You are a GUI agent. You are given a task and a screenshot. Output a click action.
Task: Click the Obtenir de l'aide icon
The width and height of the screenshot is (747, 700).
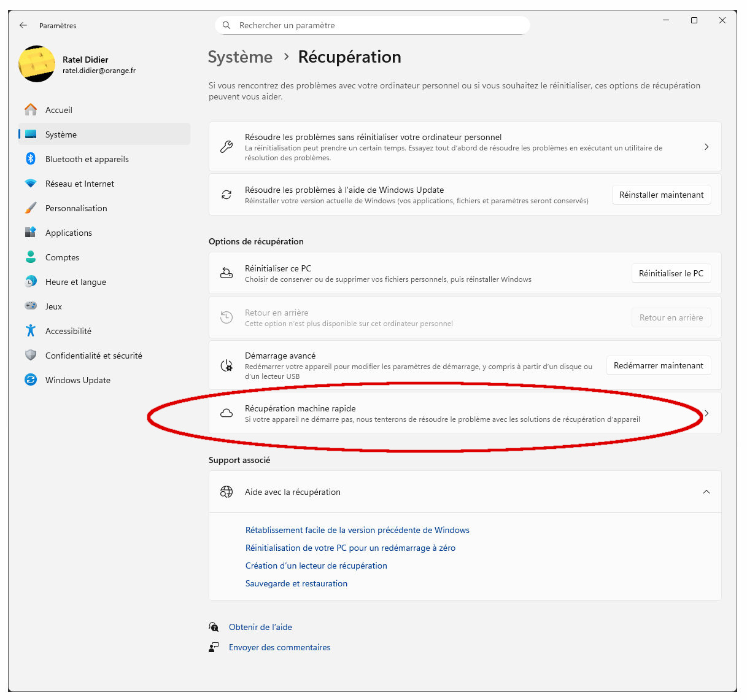coord(214,627)
